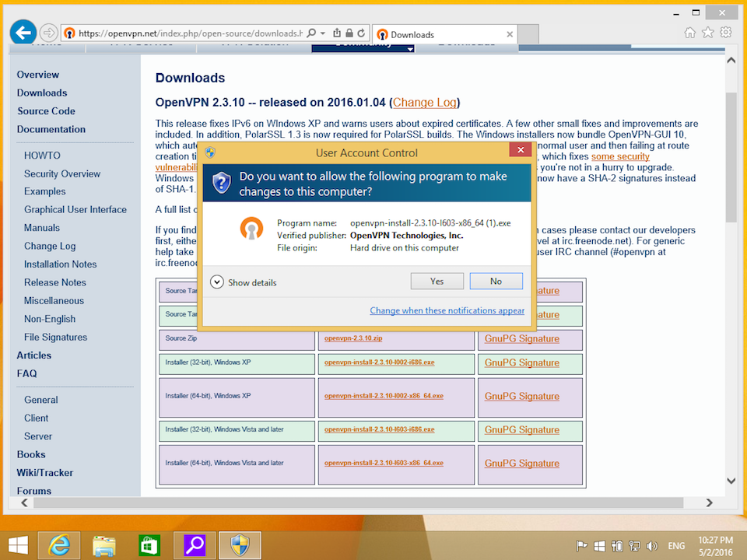Open the purple Search taskbar icon
Viewport: 747px width, 560px height.
click(x=195, y=545)
